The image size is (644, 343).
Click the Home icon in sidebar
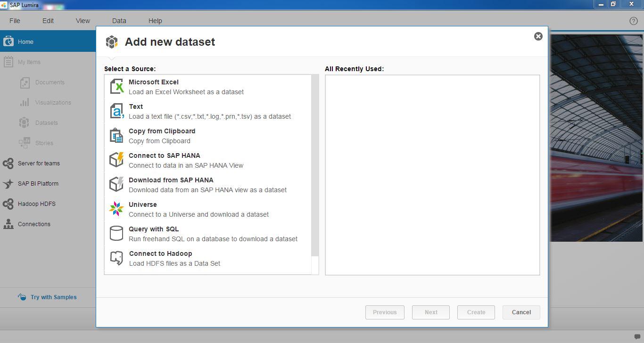[8, 41]
